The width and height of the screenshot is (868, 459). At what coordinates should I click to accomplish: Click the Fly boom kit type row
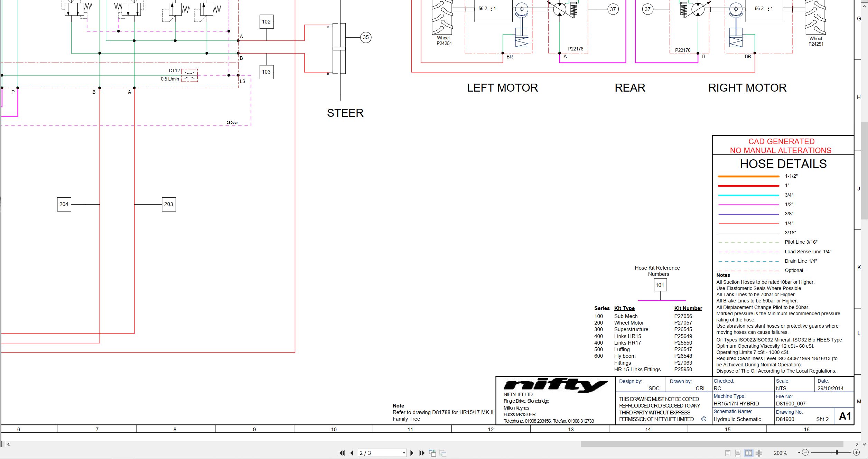pos(625,356)
